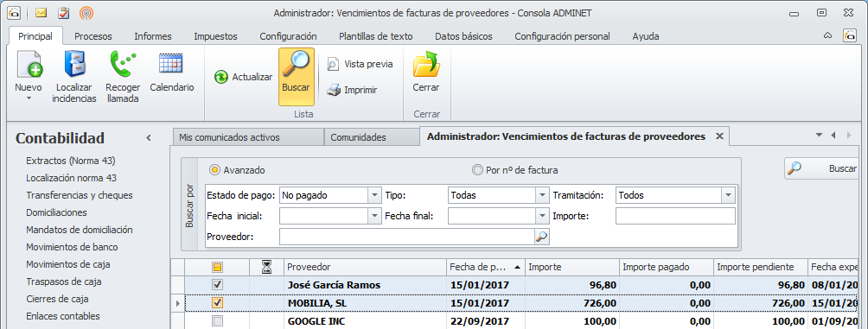This screenshot has width=868, height=329.
Task: Open the Tramitación dropdown
Action: 728,195
